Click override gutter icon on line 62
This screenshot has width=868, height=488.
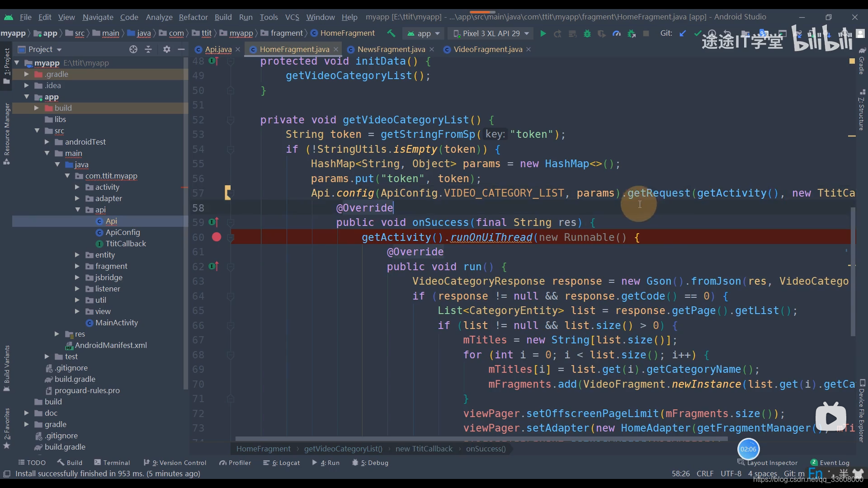tap(213, 267)
